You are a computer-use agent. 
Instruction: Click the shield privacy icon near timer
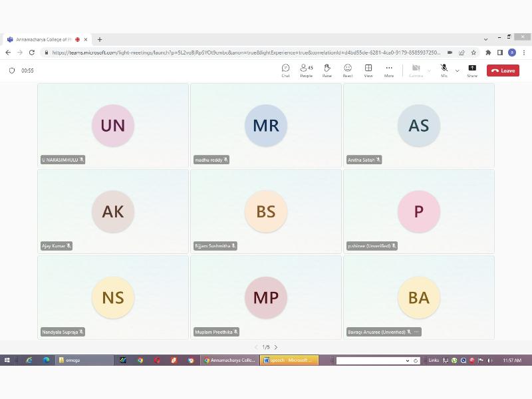12,70
